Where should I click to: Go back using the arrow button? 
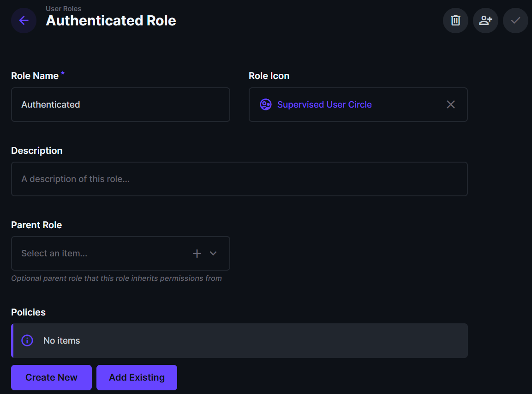[x=24, y=20]
